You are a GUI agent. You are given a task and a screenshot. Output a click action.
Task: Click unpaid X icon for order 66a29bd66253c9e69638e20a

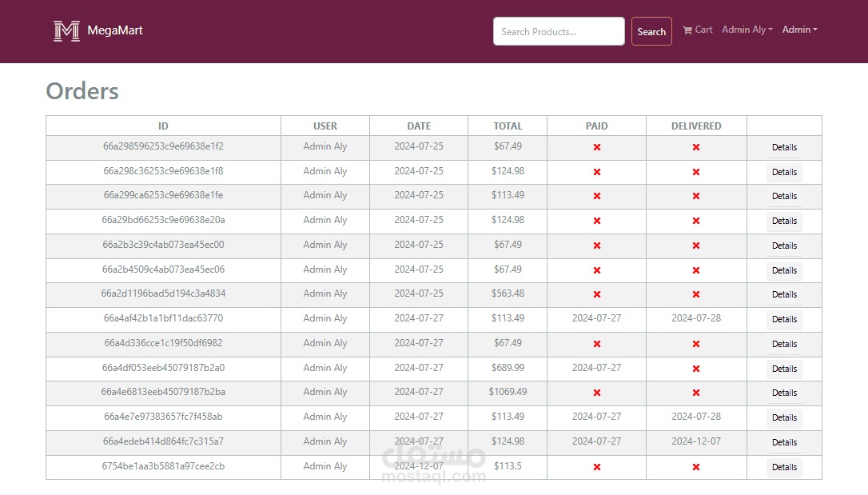click(x=597, y=221)
